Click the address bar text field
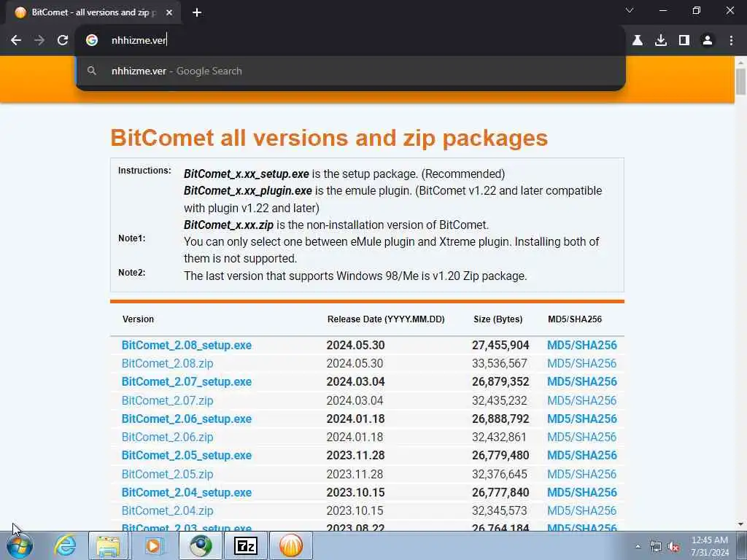 click(362, 41)
